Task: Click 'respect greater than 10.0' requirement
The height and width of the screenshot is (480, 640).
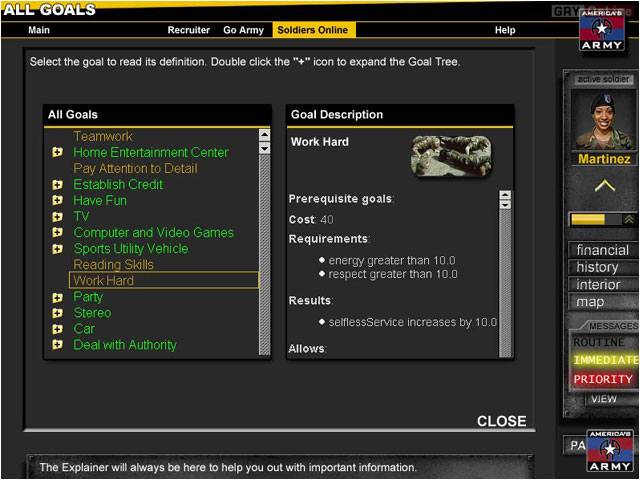Action: (x=393, y=274)
